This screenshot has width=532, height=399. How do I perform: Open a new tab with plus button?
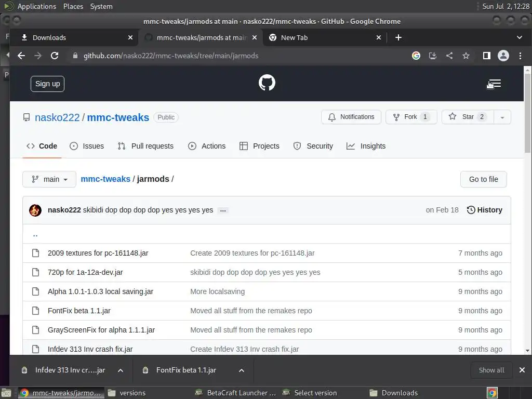(398, 37)
